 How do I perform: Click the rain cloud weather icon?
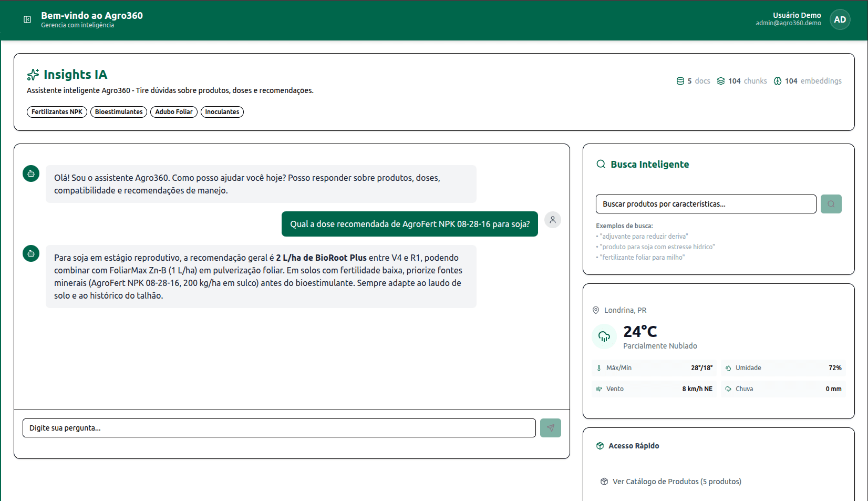(604, 336)
